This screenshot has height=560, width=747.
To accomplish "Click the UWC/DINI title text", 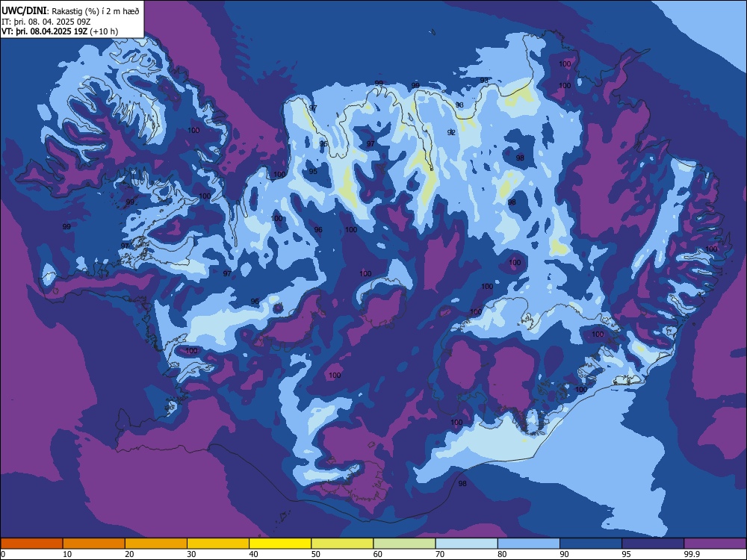I will point(24,10).
